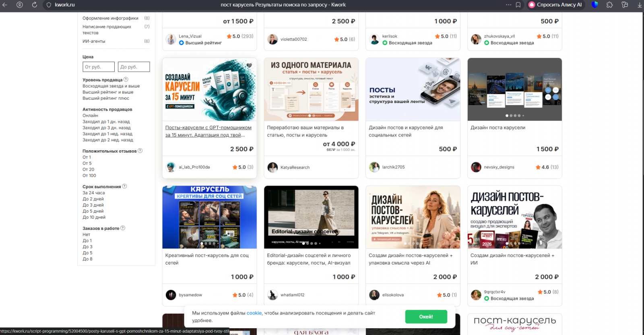This screenshot has width=644, height=335.
Task: Filter positive reviews От 100
Action: point(89,176)
